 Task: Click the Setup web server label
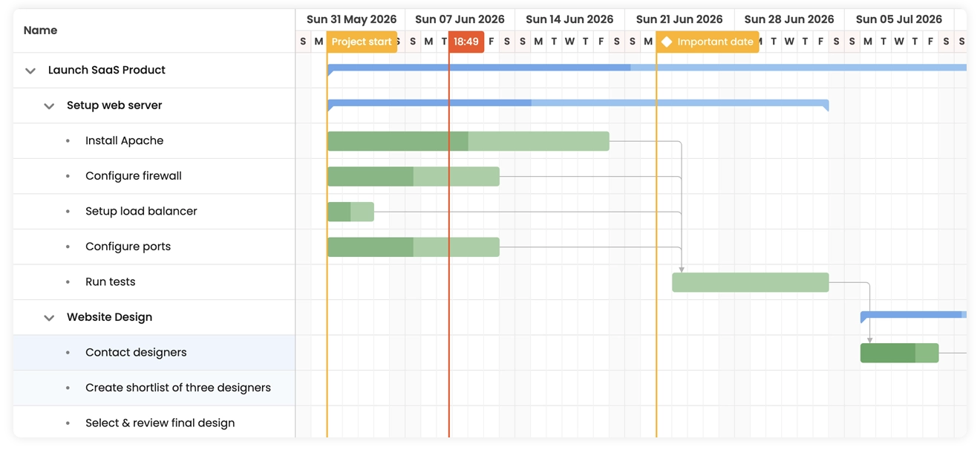tap(114, 105)
